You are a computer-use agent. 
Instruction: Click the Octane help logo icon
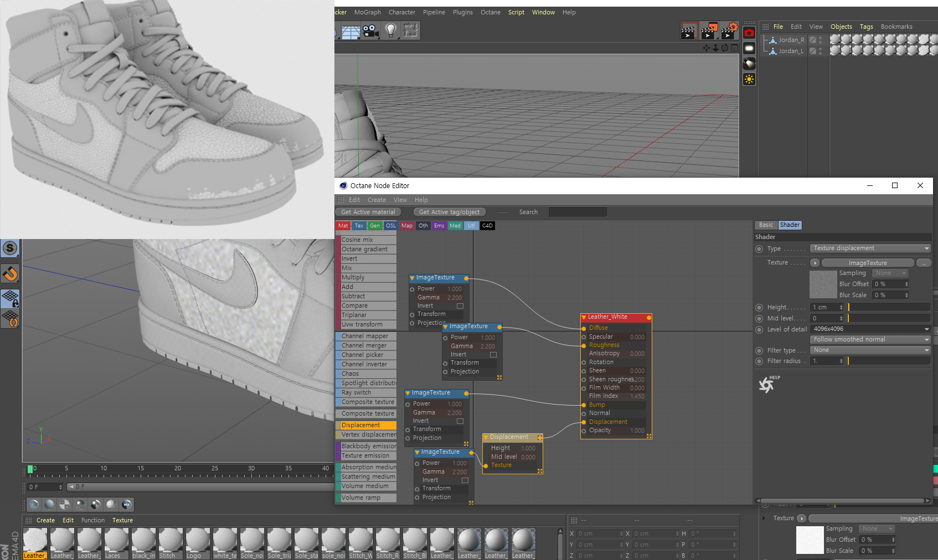[769, 383]
